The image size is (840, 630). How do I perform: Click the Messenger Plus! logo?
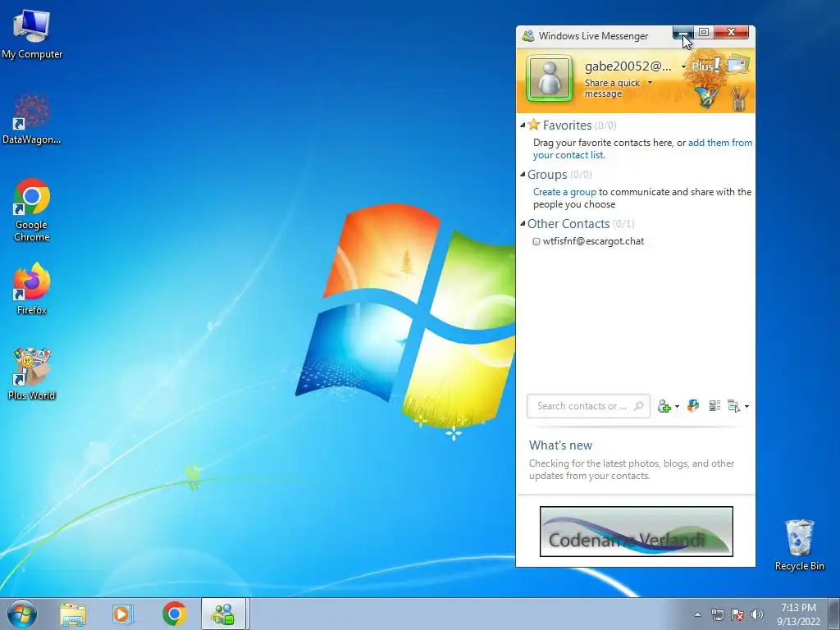[x=705, y=66]
